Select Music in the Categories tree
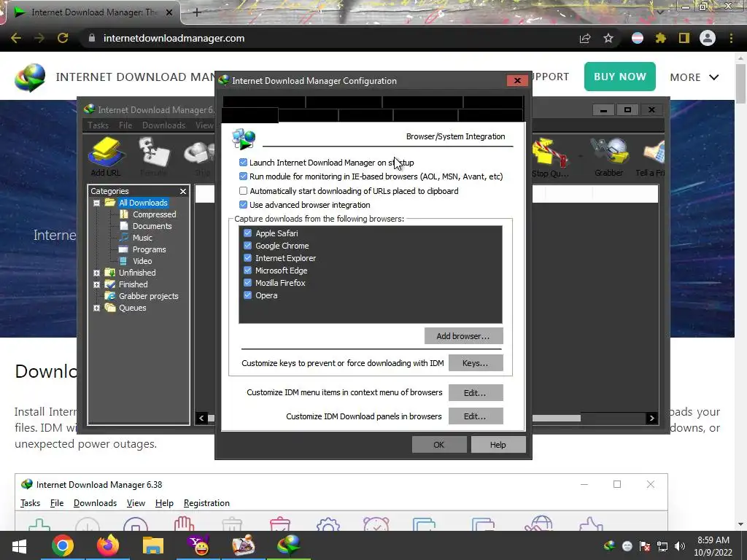Image resolution: width=747 pixels, height=560 pixels. pyautogui.click(x=142, y=238)
